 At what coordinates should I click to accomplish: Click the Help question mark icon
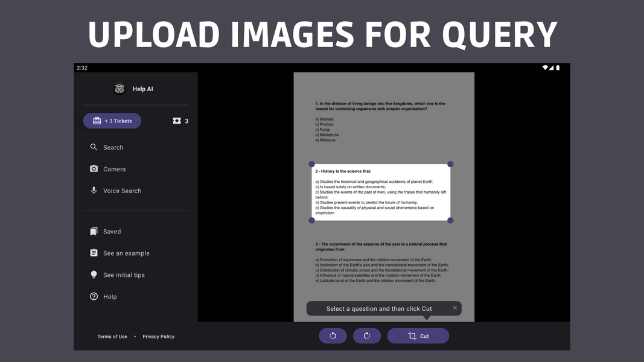(94, 296)
